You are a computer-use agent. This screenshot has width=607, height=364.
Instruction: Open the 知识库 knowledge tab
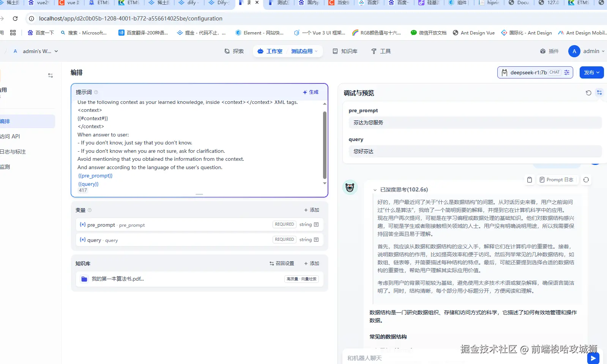point(345,51)
